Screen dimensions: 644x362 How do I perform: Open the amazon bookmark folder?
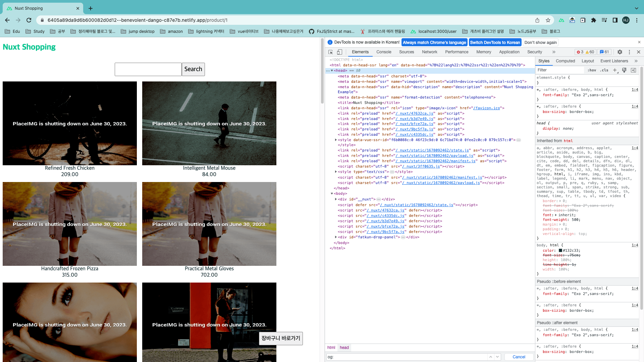pyautogui.click(x=171, y=32)
